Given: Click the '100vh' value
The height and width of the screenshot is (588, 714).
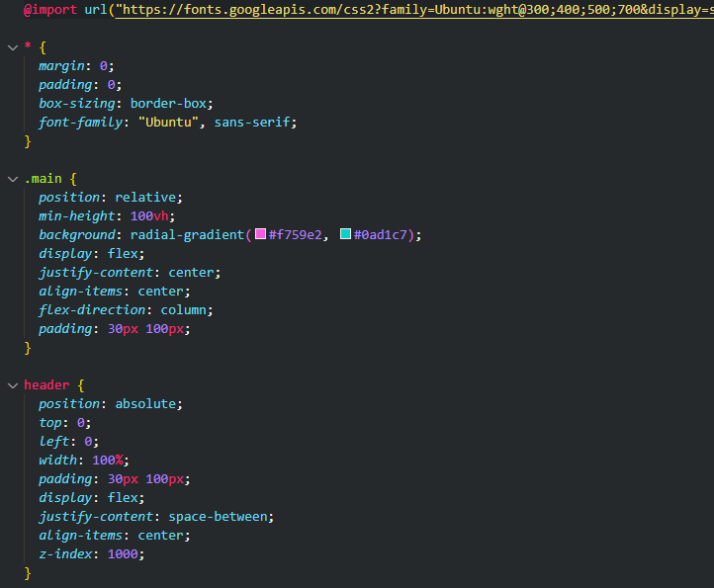Looking at the screenshot, I should (x=149, y=215).
